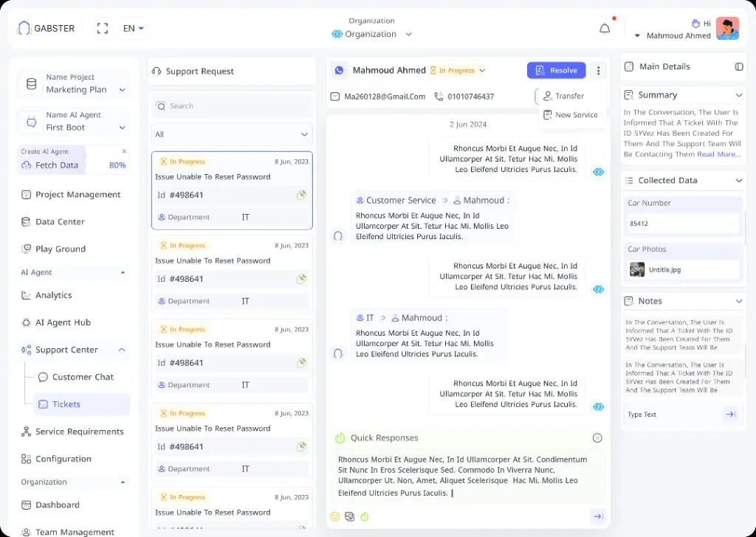
Task: Toggle the Main Details side panel icon
Action: [738, 66]
